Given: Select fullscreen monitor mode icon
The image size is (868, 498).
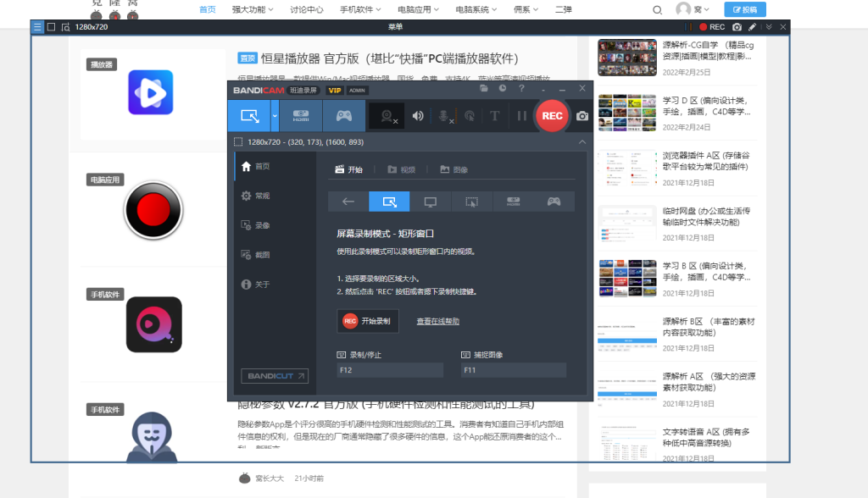Looking at the screenshot, I should tap(430, 202).
